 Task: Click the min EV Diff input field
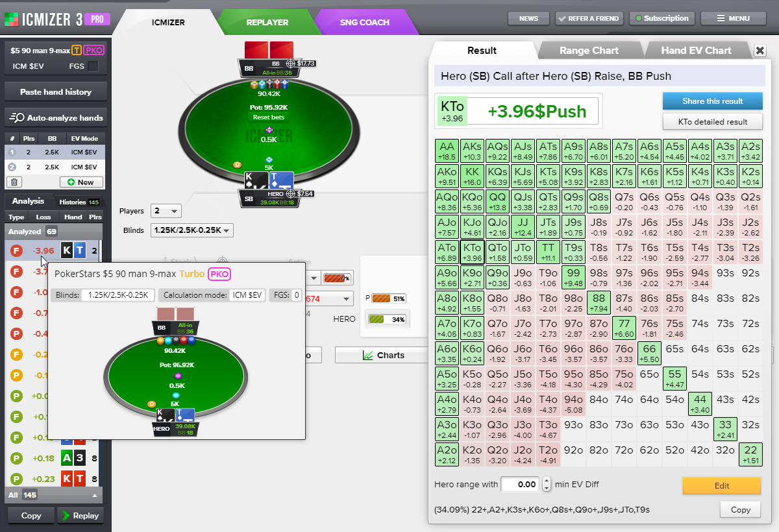pyautogui.click(x=521, y=484)
